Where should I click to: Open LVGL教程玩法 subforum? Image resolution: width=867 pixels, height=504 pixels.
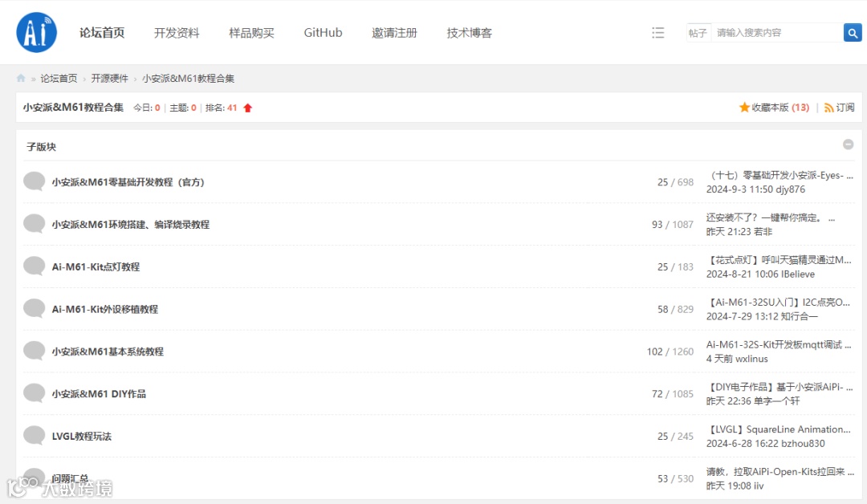tap(82, 436)
